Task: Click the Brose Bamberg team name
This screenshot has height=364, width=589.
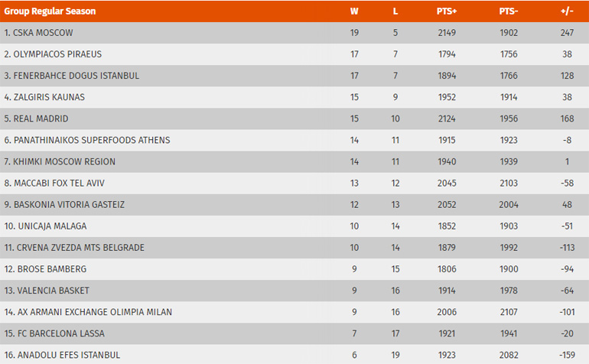Action: (45, 269)
